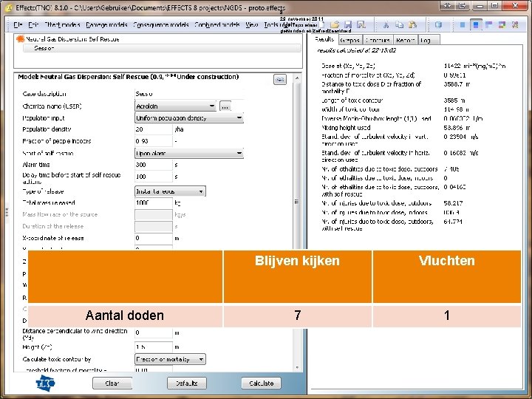The height and width of the screenshot is (399, 532).
Task: Click the Case description field
Action: pyautogui.click(x=189, y=94)
